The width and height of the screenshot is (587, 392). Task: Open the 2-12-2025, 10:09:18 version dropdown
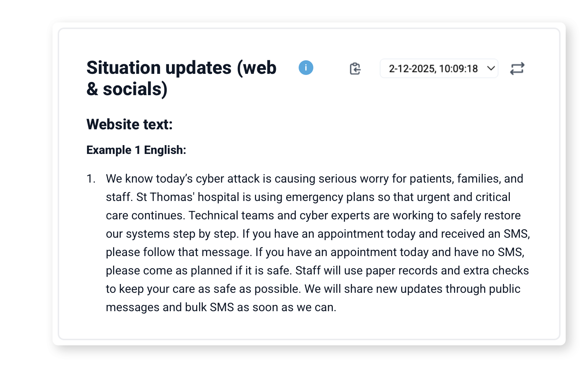coord(439,68)
